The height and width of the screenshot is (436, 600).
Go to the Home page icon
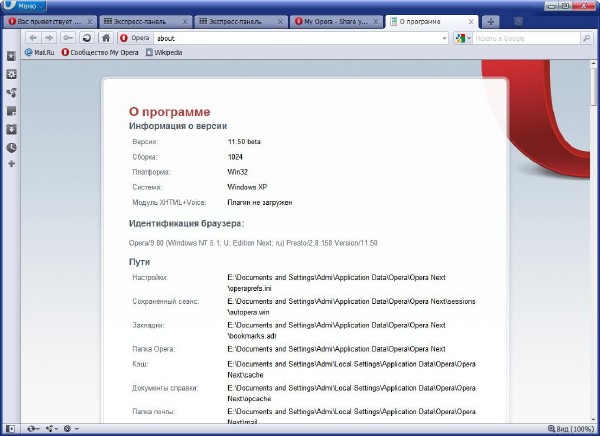(105, 38)
